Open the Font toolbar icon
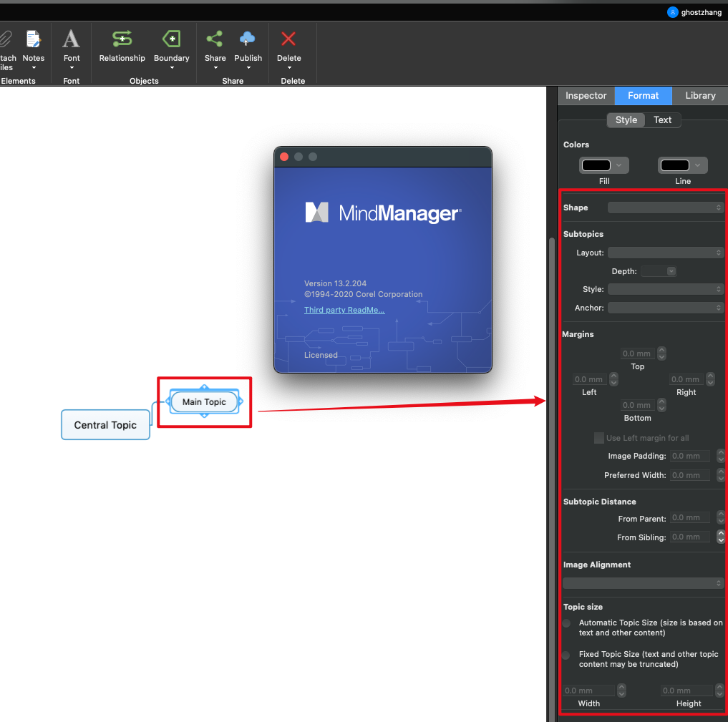 coord(72,39)
